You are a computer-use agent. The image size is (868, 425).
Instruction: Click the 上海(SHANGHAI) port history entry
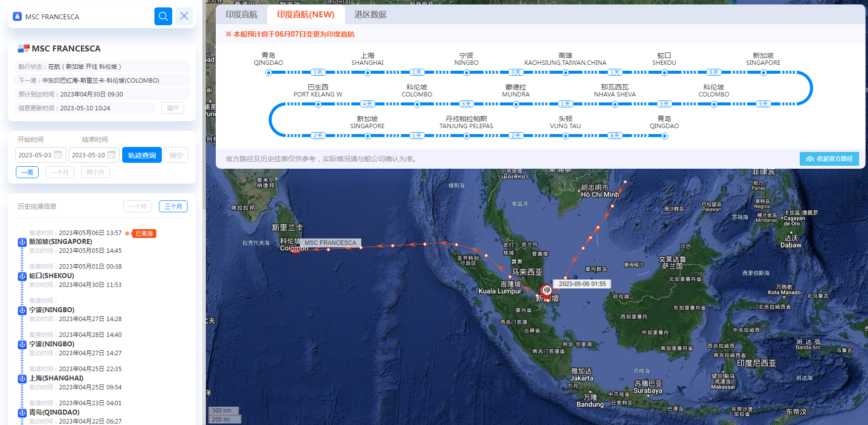[56, 378]
